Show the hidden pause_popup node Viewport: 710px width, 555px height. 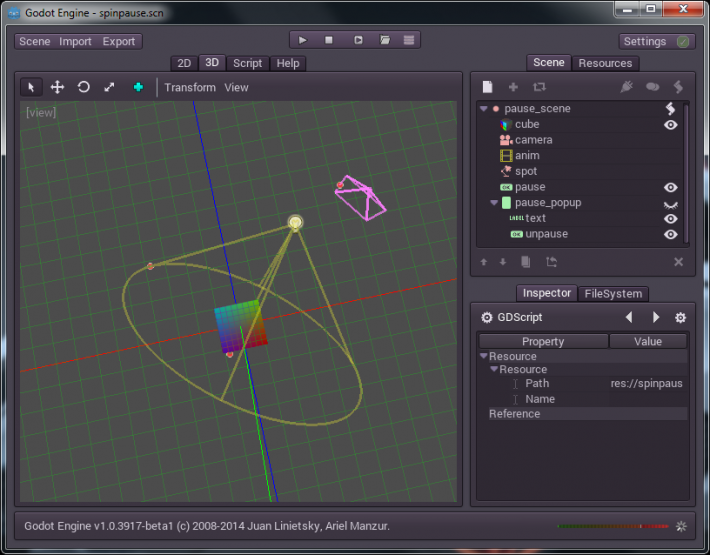coord(670,205)
